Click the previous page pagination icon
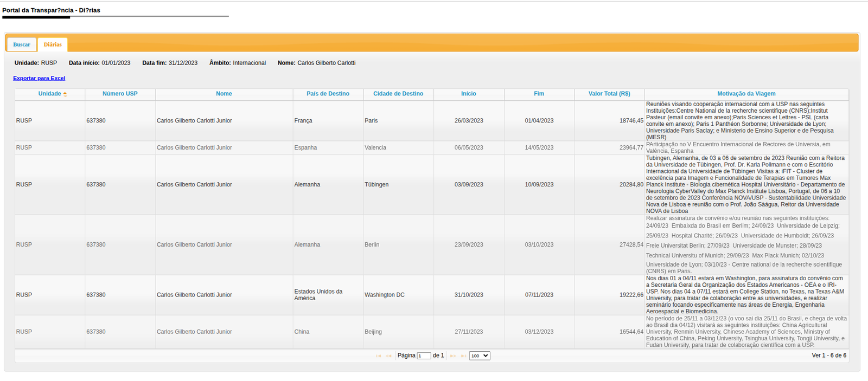This screenshot has width=868, height=381. [388, 356]
